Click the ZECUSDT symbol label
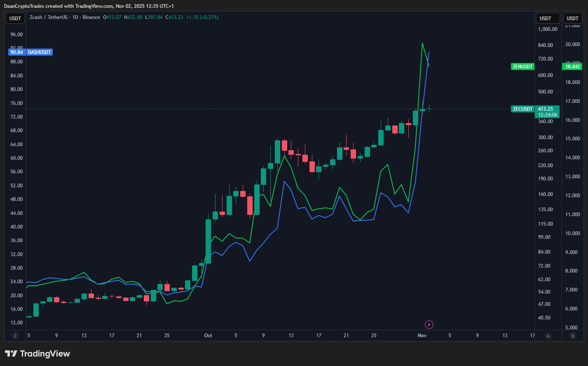Screen dimensions: 588x366 coord(522,109)
